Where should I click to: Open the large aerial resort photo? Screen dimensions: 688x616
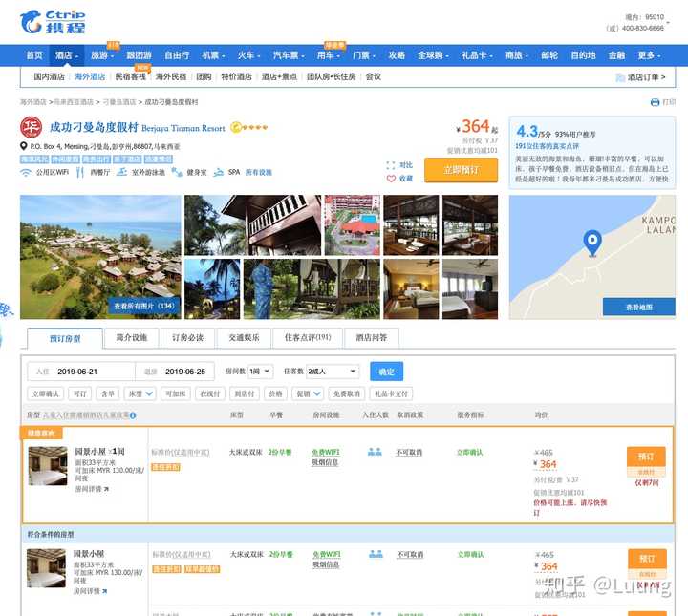(100, 257)
